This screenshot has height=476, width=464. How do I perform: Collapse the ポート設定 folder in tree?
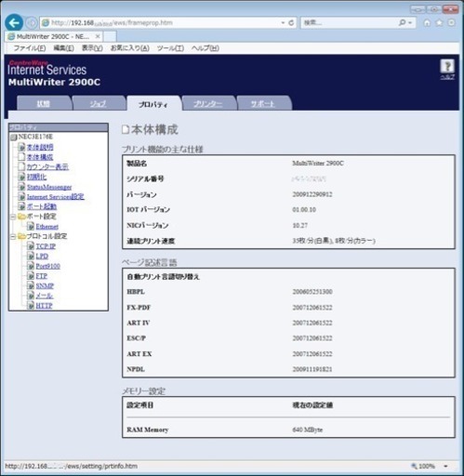[13, 217]
